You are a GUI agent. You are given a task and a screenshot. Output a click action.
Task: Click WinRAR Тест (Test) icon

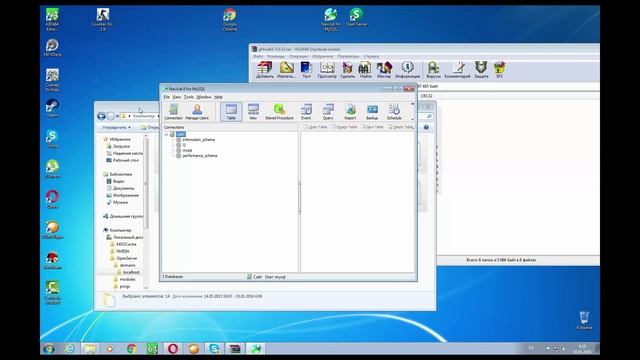(x=306, y=70)
